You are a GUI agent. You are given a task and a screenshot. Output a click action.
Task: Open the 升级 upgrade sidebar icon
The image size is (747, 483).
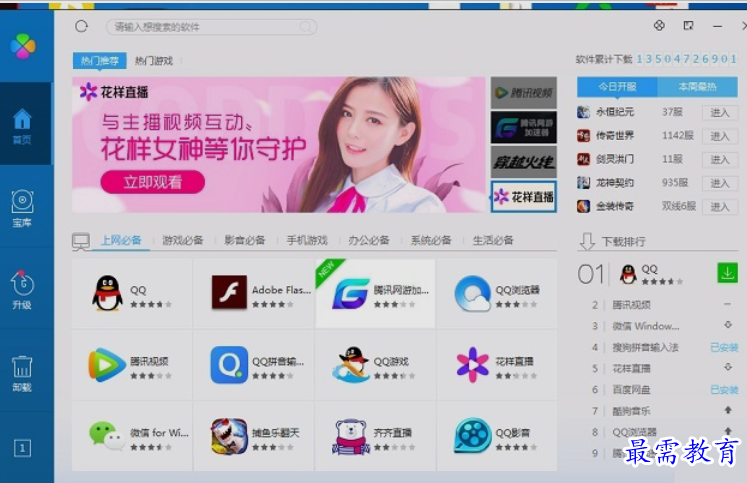coord(22,290)
